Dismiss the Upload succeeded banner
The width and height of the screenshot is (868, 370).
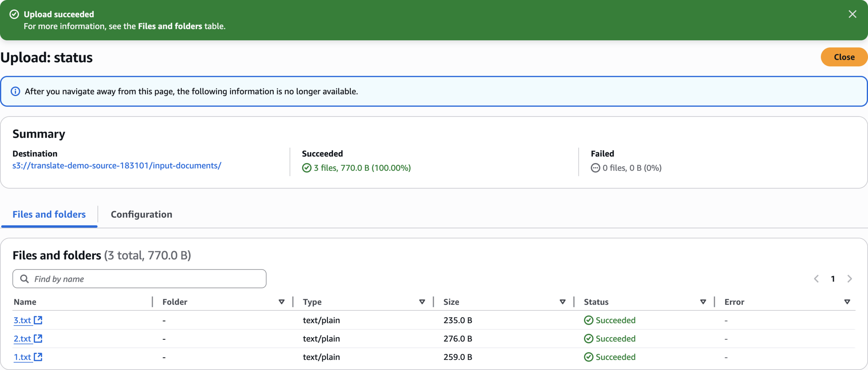[x=852, y=14]
